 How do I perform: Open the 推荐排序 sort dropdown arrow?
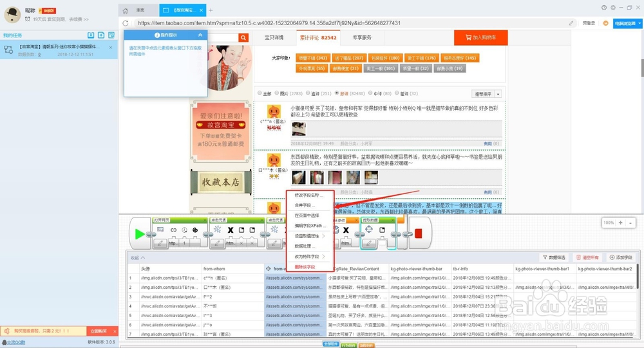coord(498,94)
